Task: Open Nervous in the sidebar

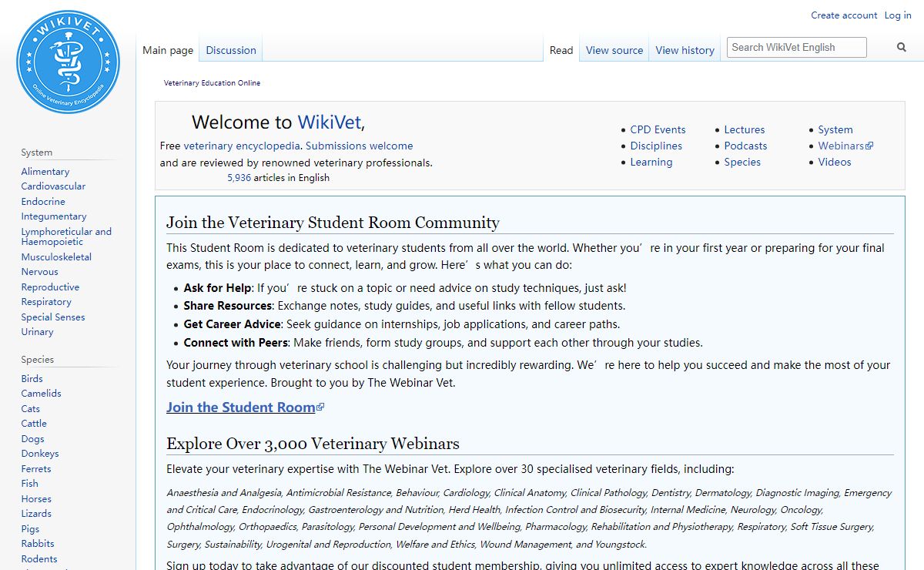Action: pyautogui.click(x=39, y=272)
